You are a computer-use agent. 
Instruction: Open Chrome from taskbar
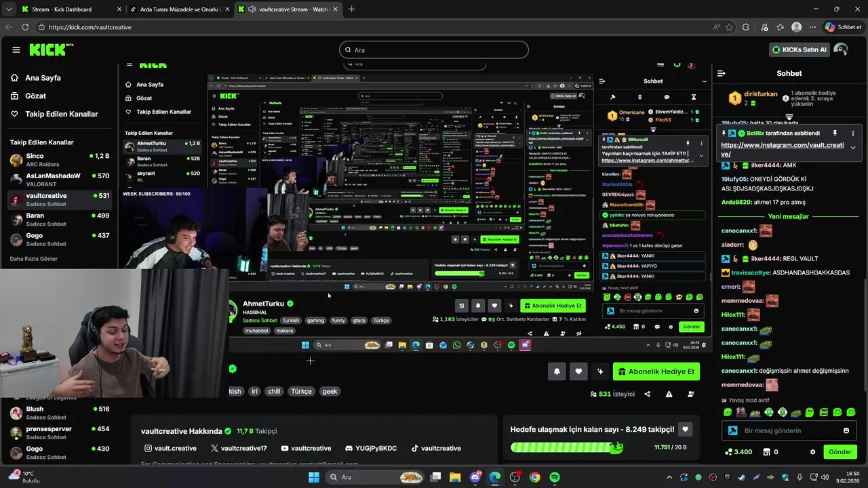[x=535, y=477]
